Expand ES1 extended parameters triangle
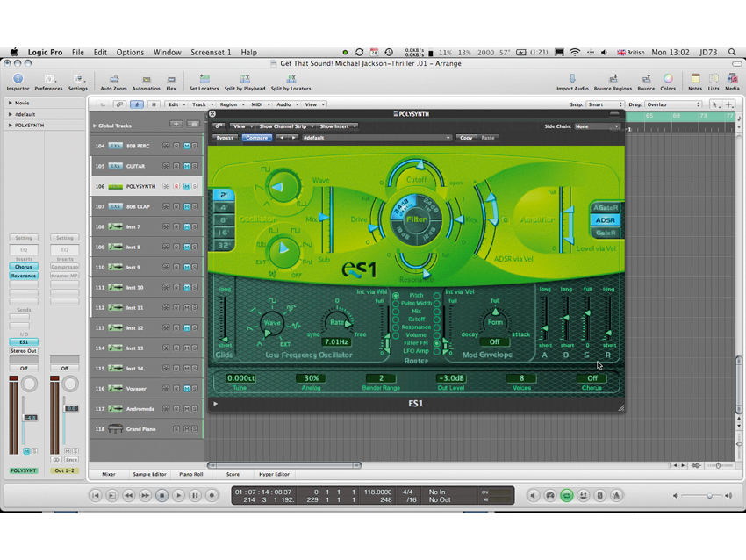 click(x=216, y=404)
